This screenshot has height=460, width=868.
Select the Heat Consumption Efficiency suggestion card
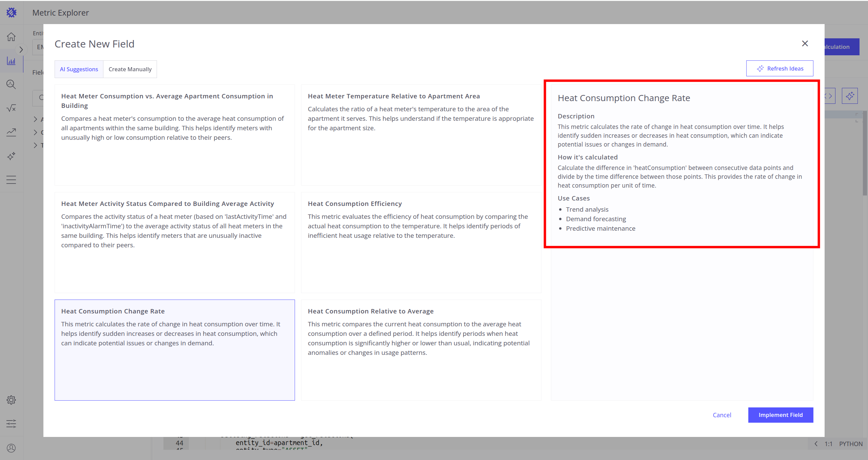click(x=421, y=242)
